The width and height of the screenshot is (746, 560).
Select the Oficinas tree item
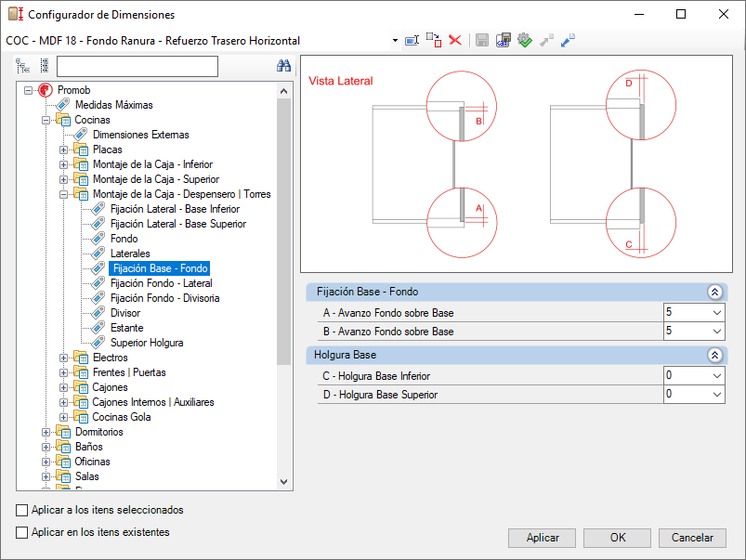pyautogui.click(x=92, y=462)
